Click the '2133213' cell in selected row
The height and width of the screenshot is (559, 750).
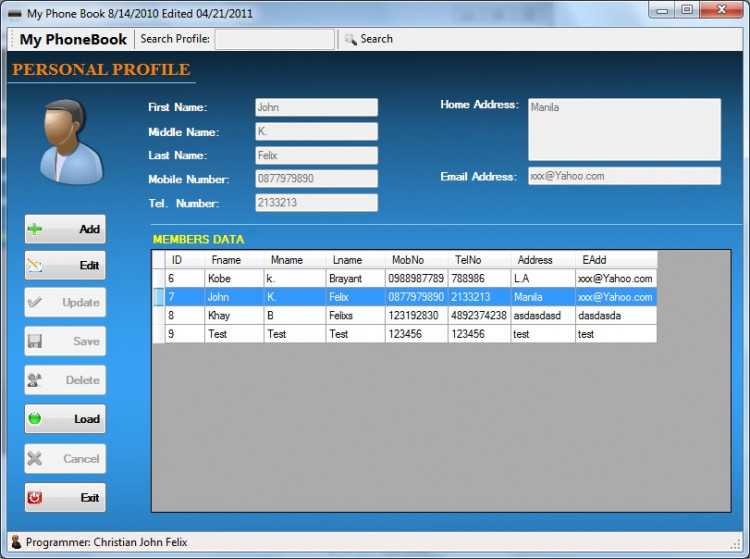pos(479,297)
